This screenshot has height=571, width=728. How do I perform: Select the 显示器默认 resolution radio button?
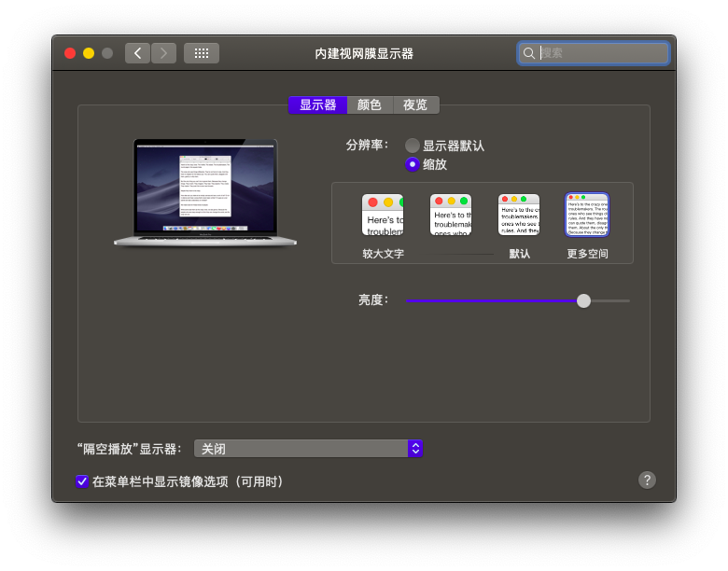pyautogui.click(x=413, y=146)
